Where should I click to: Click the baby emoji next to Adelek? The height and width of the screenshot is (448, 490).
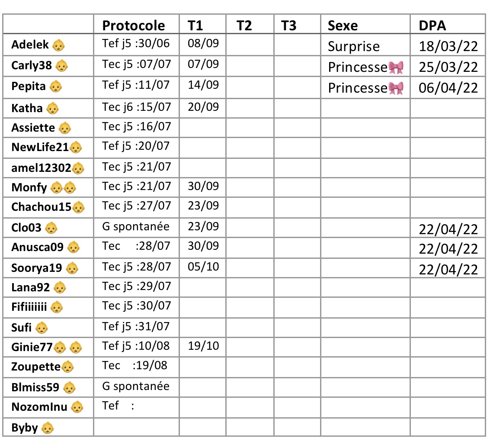pos(58,45)
